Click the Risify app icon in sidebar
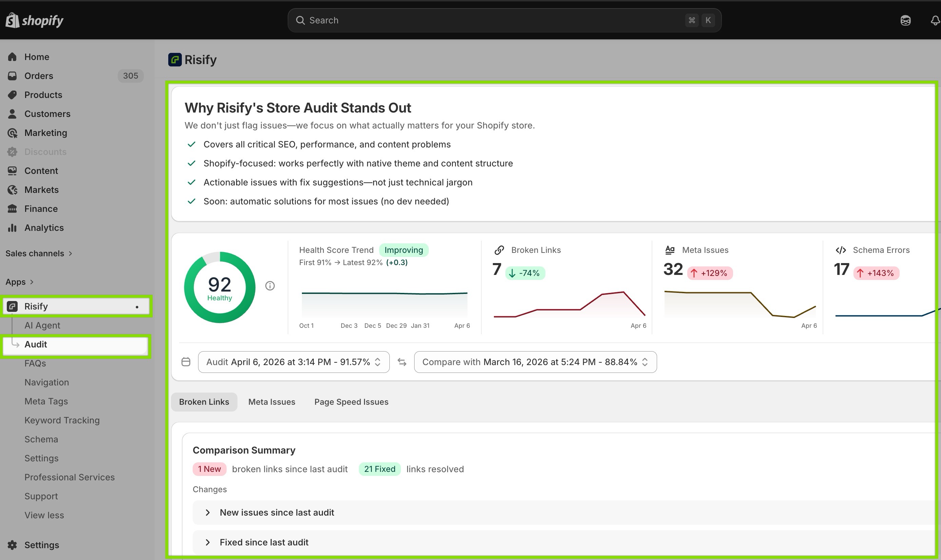 coord(13,306)
